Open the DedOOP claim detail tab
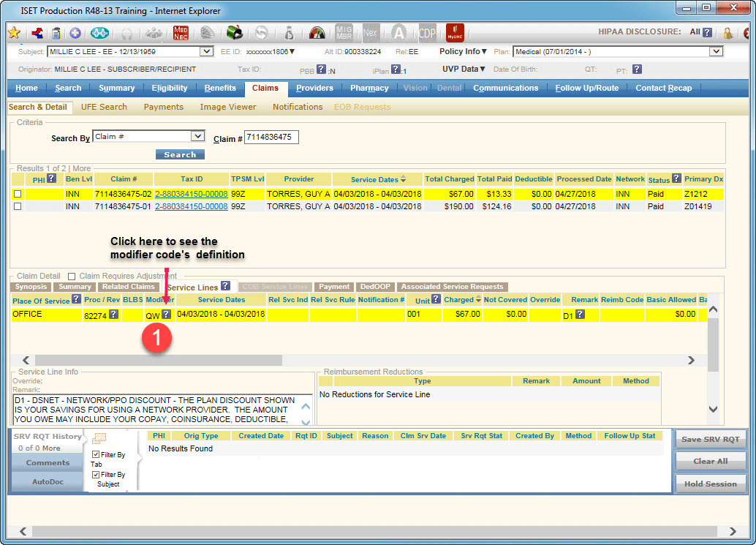This screenshot has height=545, width=756. pyautogui.click(x=375, y=287)
